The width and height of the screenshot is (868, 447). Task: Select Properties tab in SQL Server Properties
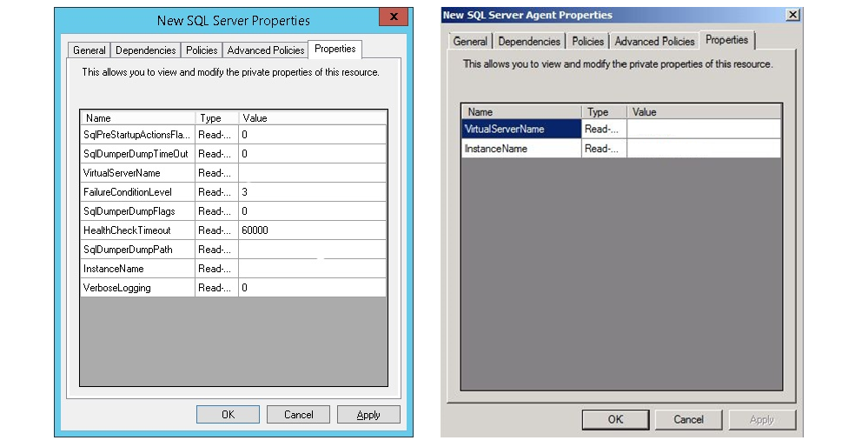[x=335, y=49]
